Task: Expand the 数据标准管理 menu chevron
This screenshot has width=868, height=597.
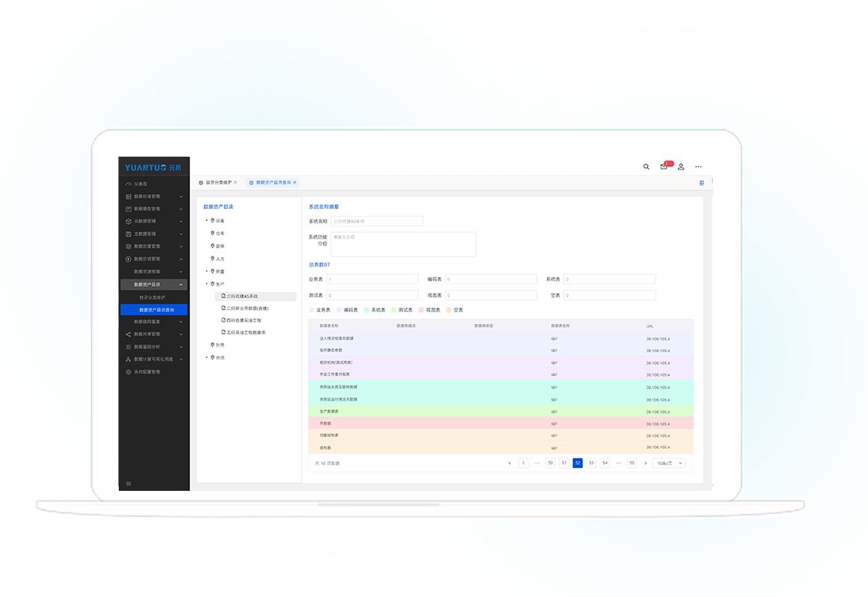Action: [181, 196]
